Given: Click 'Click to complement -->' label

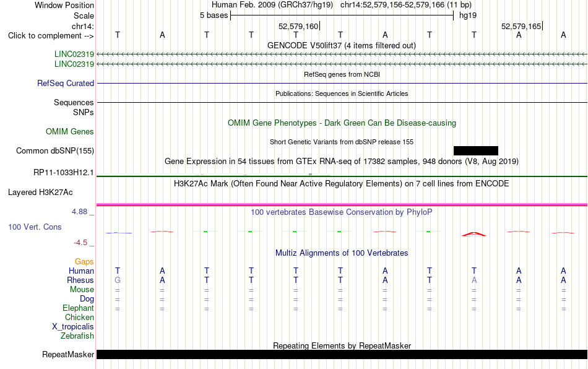Looking at the screenshot, I should pos(51,36).
